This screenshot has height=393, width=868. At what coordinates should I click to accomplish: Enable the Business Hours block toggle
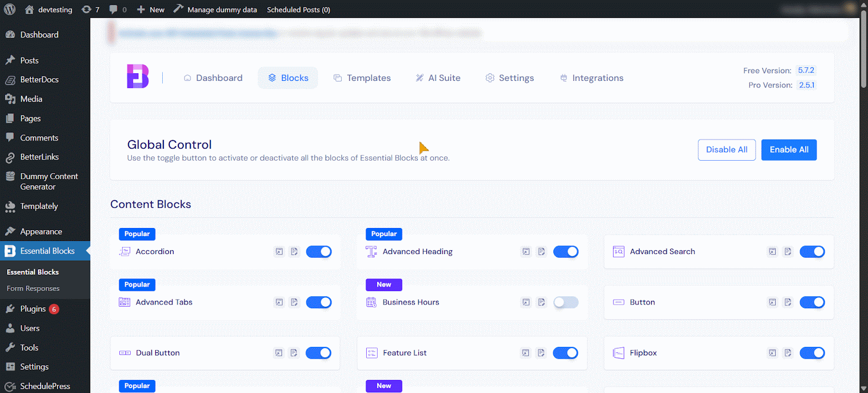(566, 302)
